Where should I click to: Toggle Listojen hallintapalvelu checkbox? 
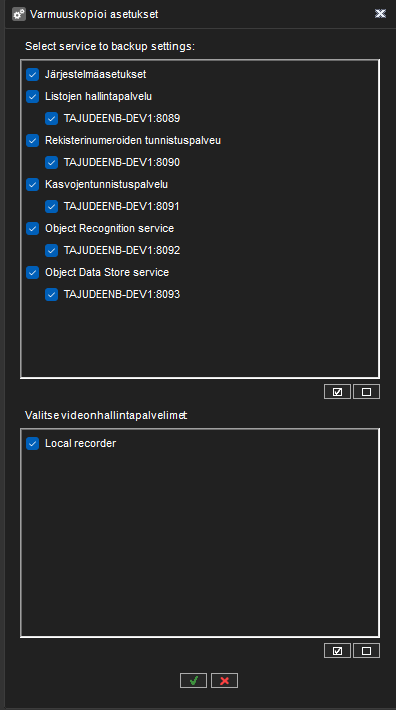click(x=33, y=96)
